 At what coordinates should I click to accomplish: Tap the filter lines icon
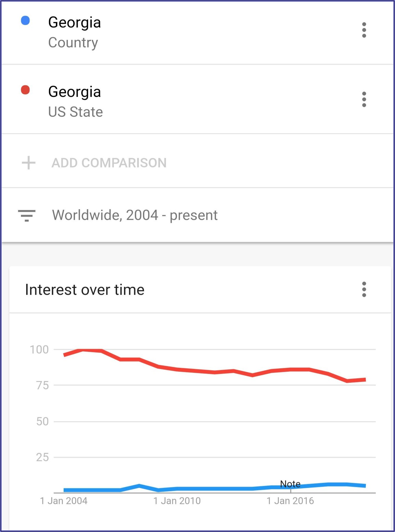[27, 215]
